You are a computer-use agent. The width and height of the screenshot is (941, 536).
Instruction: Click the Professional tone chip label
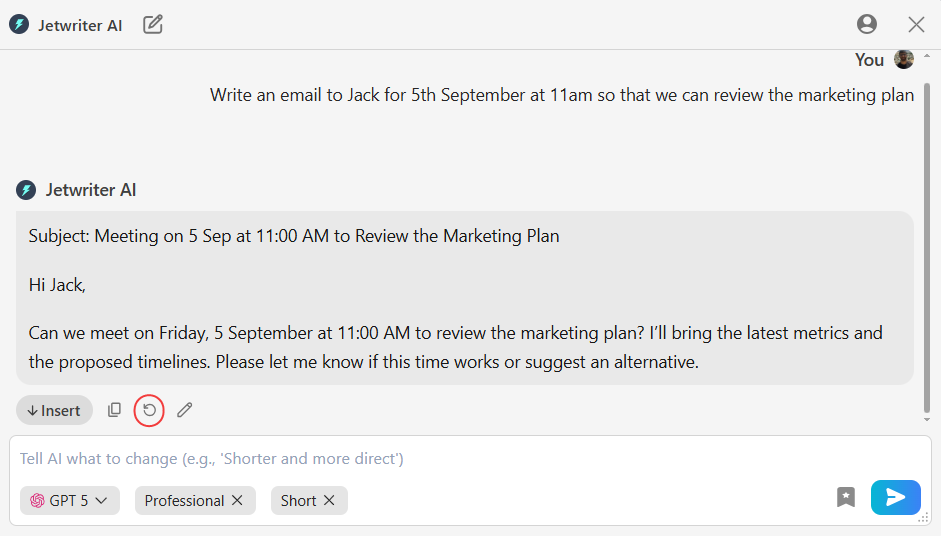click(184, 501)
